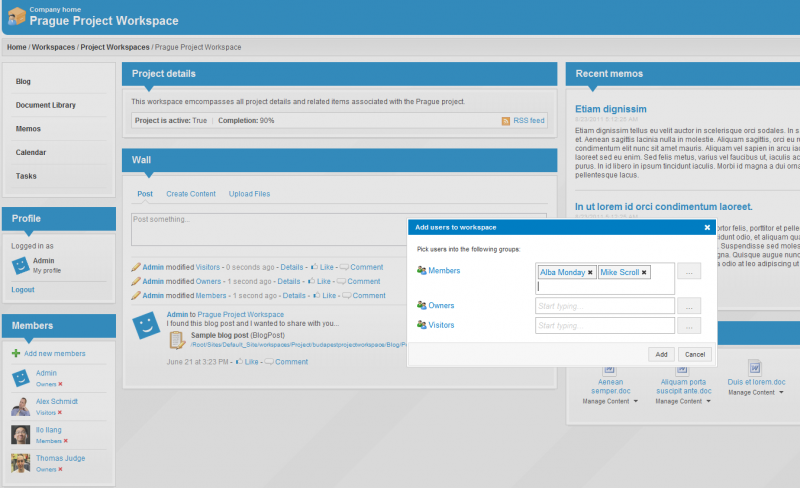Image resolution: width=800 pixels, height=488 pixels.
Task: Open Tasks in the left menu
Action: pyautogui.click(x=26, y=176)
